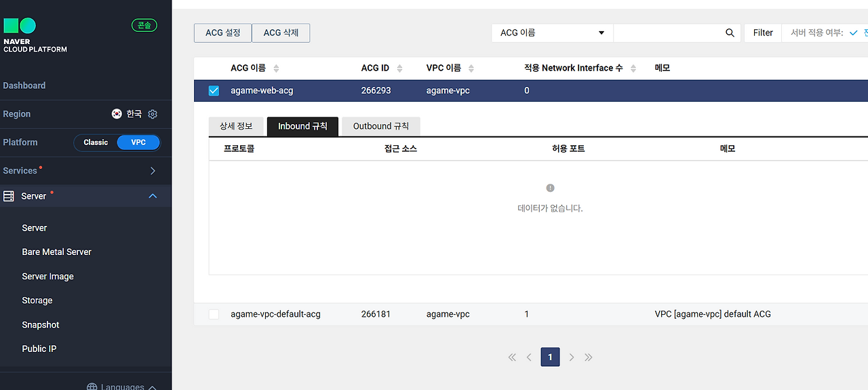Toggle the 서버 적용 여부 filter checkmark

[x=854, y=33]
